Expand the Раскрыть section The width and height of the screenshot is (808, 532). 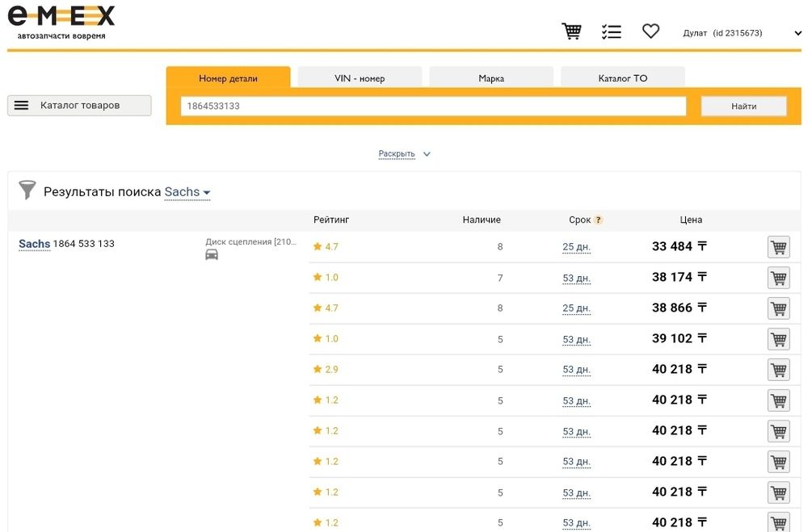(x=404, y=154)
